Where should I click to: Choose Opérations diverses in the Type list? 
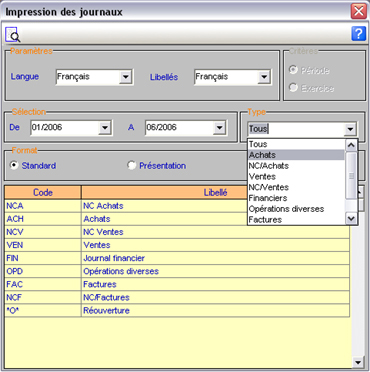click(x=296, y=209)
